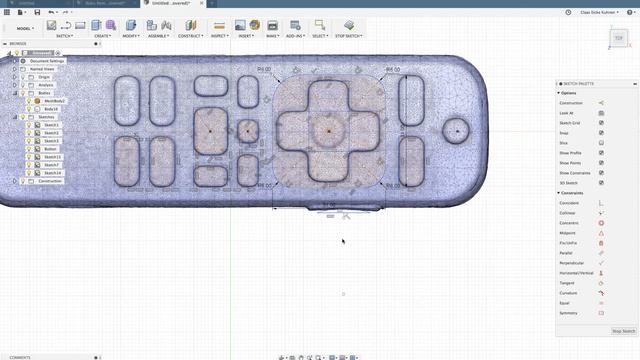640x360 pixels.
Task: Hide MeshBody2 with its lightbulb
Action: [x=29, y=101]
